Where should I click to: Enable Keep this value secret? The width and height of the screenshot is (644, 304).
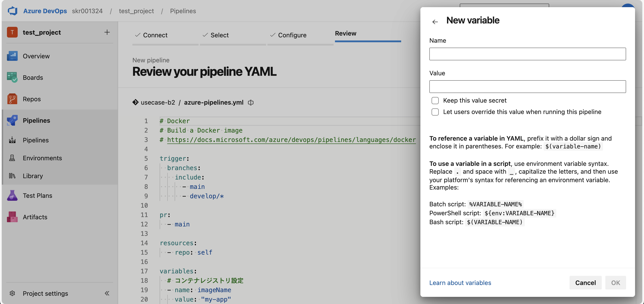[x=435, y=101]
